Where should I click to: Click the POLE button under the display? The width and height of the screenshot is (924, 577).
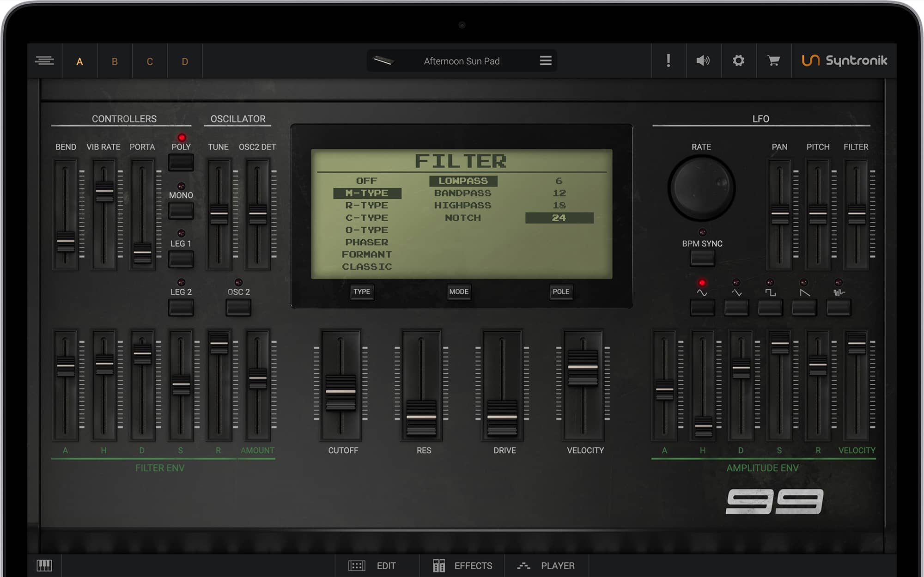coord(561,292)
